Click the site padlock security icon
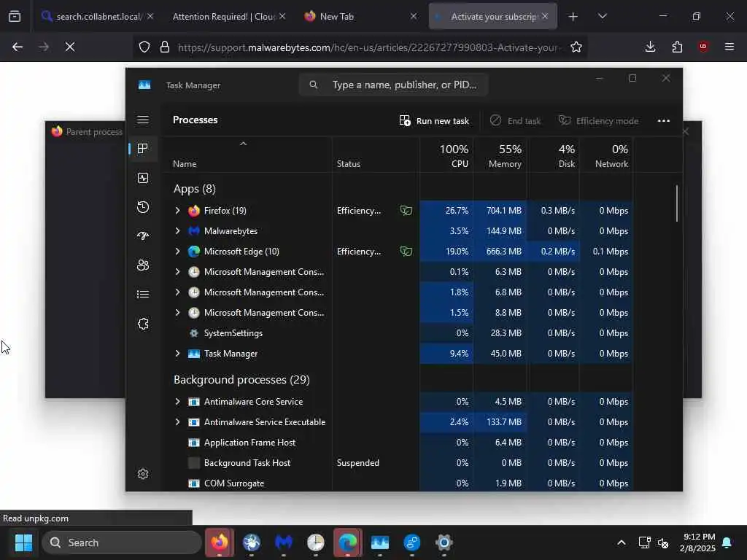This screenshot has width=747, height=560. pos(165,47)
